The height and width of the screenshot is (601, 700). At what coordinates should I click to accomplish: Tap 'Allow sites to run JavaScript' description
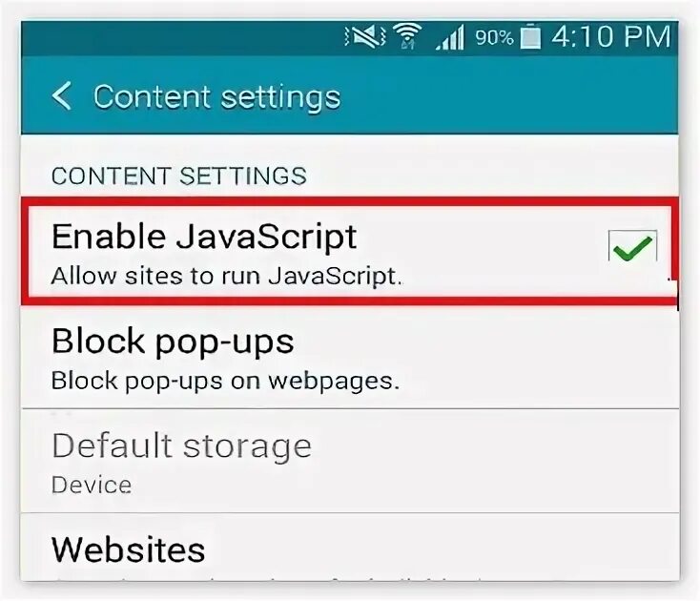(x=227, y=278)
